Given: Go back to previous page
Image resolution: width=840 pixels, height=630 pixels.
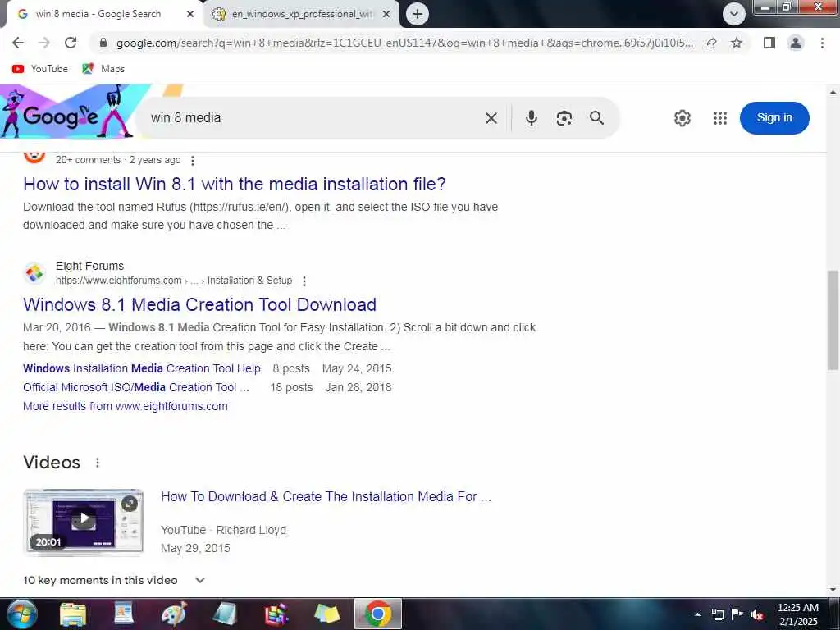Looking at the screenshot, I should tap(18, 43).
